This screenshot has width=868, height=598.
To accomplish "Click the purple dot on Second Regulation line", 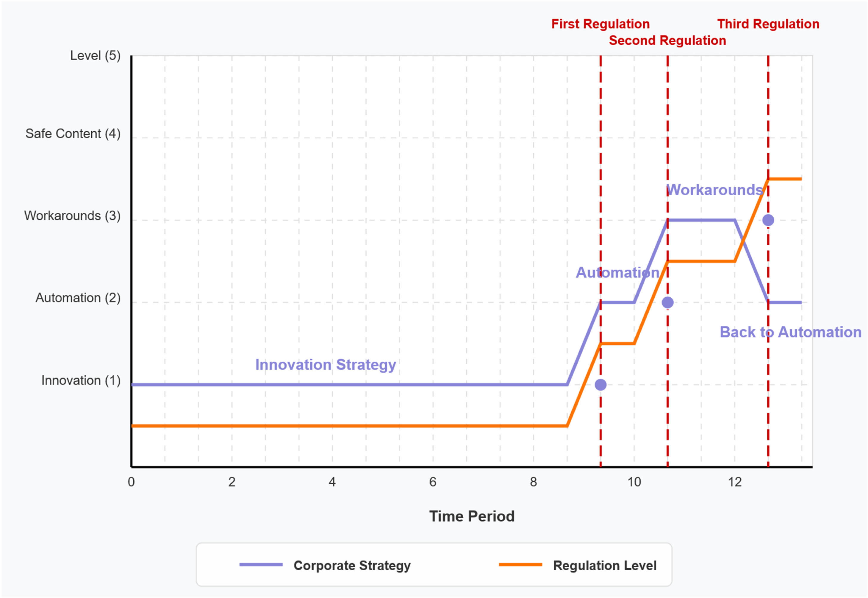I will (668, 302).
